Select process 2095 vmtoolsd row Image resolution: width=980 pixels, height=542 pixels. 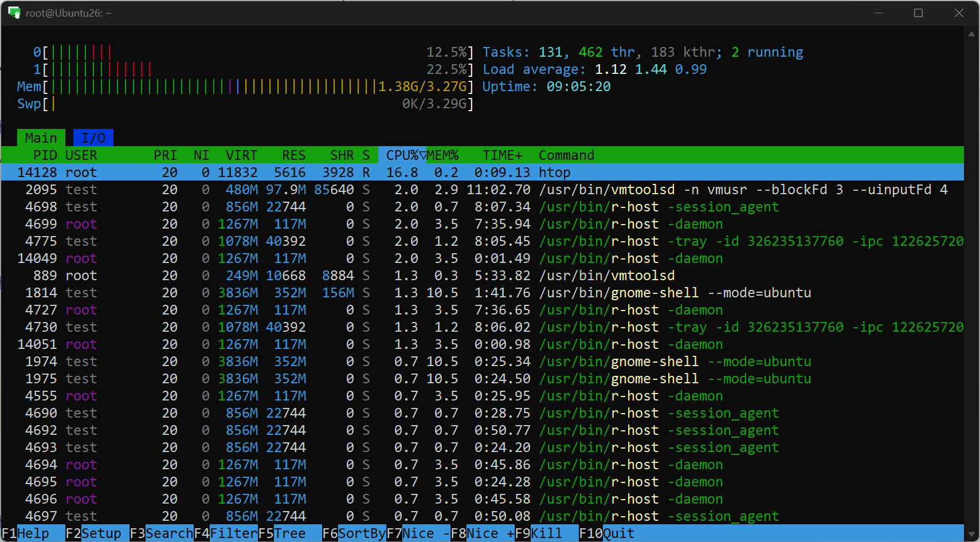(x=482, y=190)
